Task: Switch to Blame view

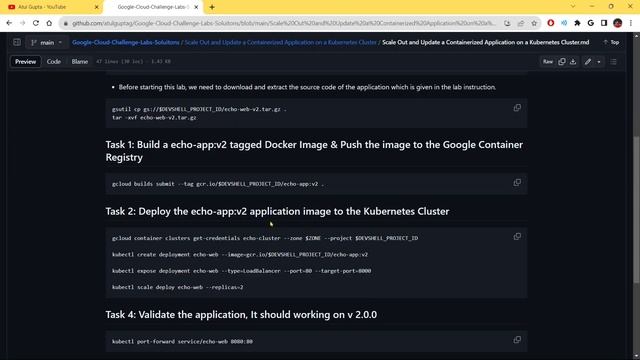Action: tap(80, 62)
